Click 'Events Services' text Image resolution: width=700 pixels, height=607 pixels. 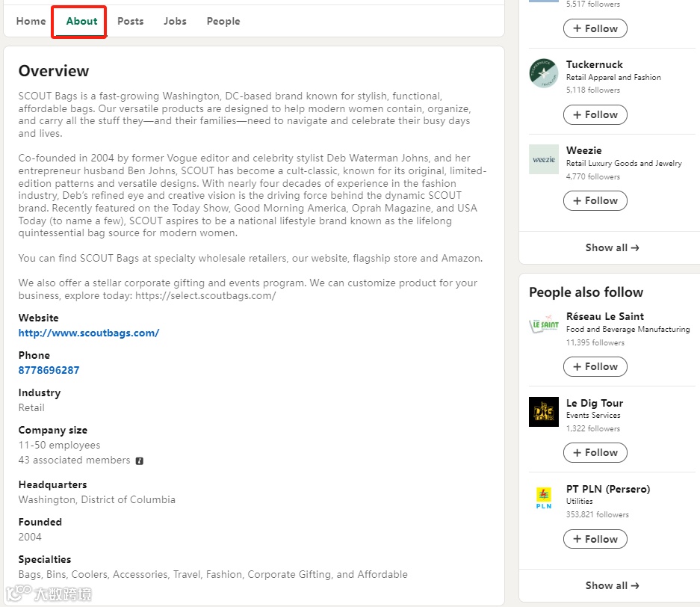593,416
